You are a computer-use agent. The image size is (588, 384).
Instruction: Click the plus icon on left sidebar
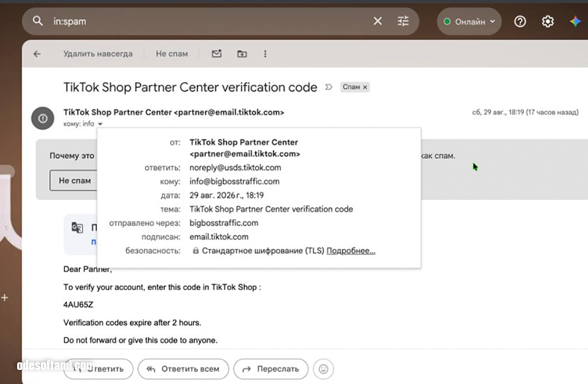(x=4, y=298)
